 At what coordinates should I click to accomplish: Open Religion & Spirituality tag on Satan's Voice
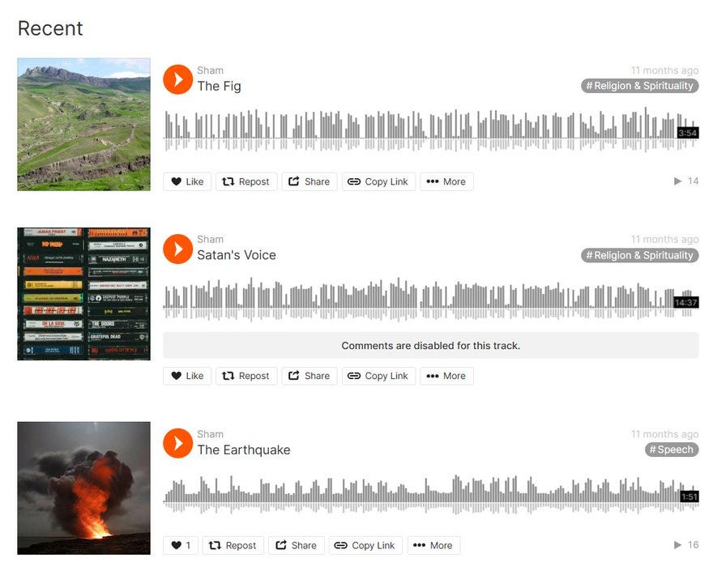pos(639,255)
